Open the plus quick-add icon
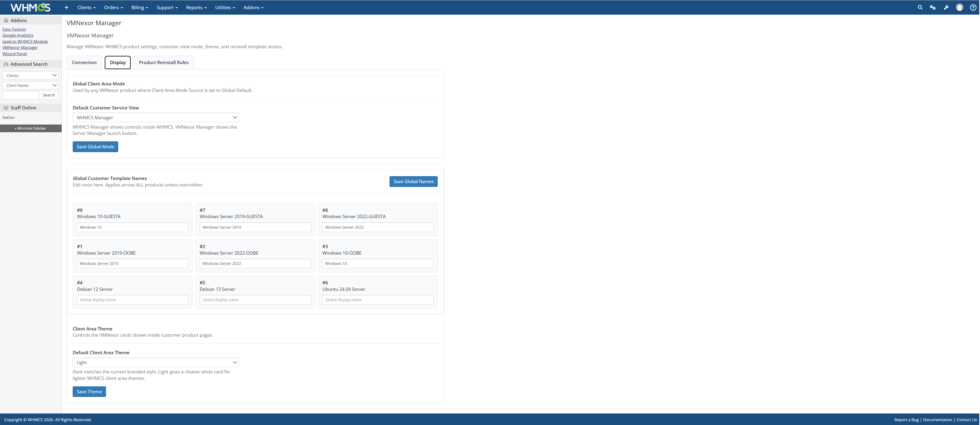The width and height of the screenshot is (980, 425). click(x=66, y=7)
